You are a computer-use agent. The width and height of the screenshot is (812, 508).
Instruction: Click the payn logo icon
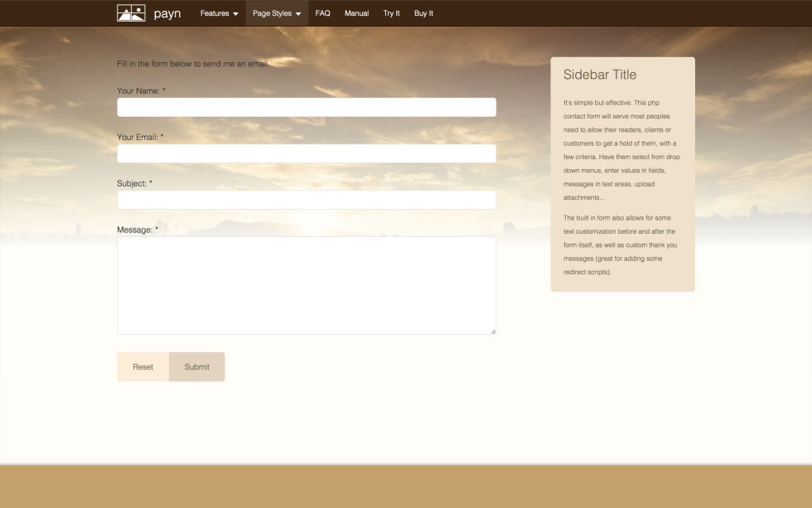coord(131,13)
